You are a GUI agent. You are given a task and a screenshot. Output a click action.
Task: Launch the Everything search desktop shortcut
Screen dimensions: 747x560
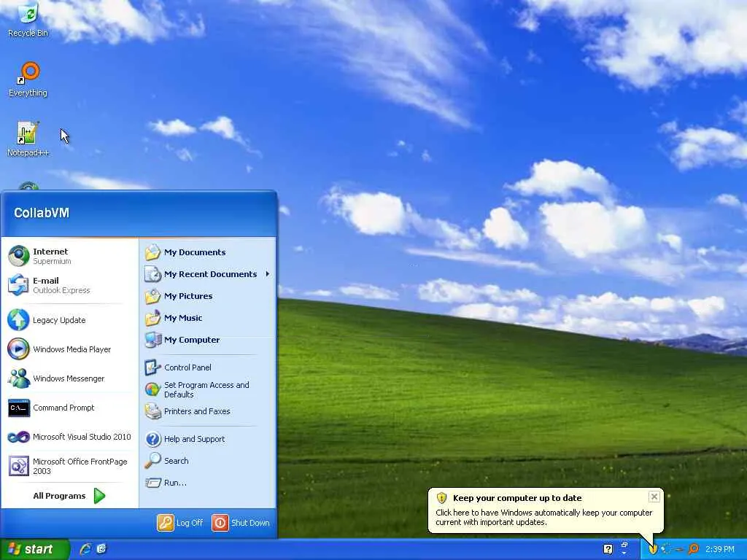(28, 79)
